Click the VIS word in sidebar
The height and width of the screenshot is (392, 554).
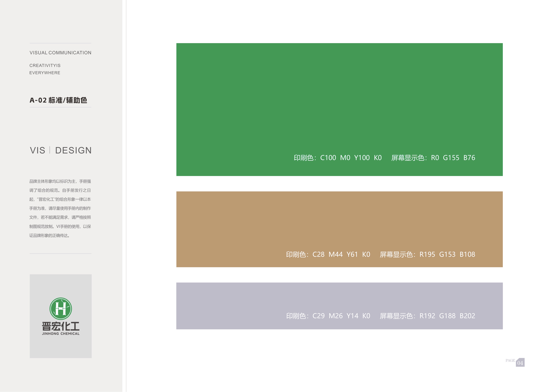tap(37, 150)
